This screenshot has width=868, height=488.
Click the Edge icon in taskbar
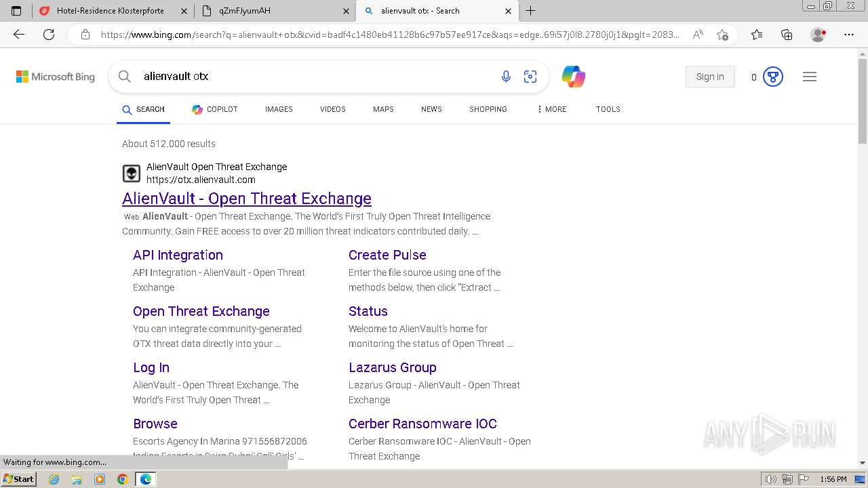pyautogui.click(x=146, y=479)
